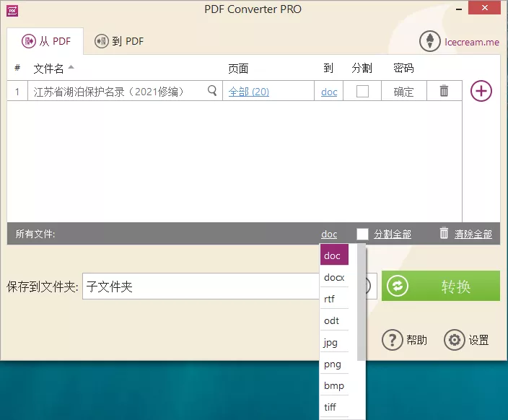Start conversion with the 转换 button
This screenshot has height=420, width=508.
click(x=441, y=286)
